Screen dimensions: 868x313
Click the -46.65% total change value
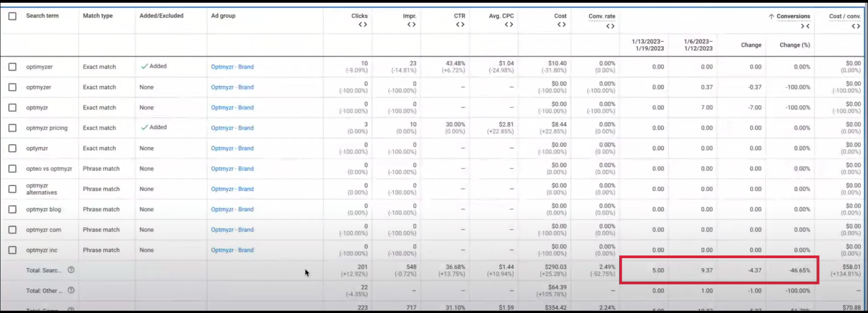pyautogui.click(x=799, y=270)
